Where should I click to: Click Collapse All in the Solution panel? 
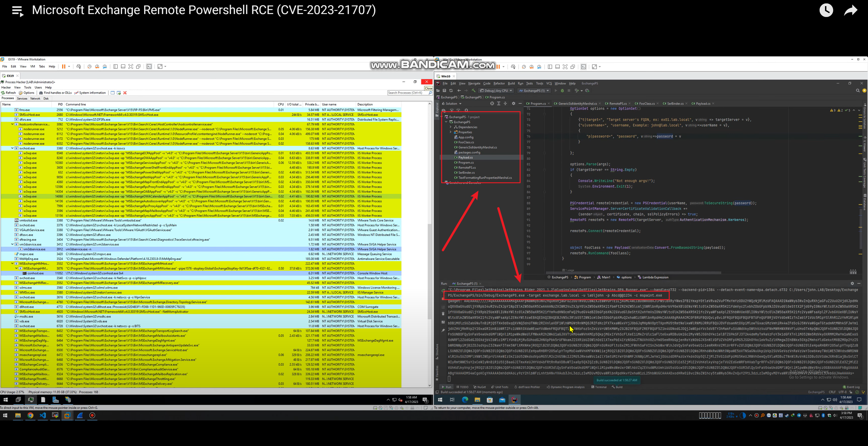(x=505, y=103)
